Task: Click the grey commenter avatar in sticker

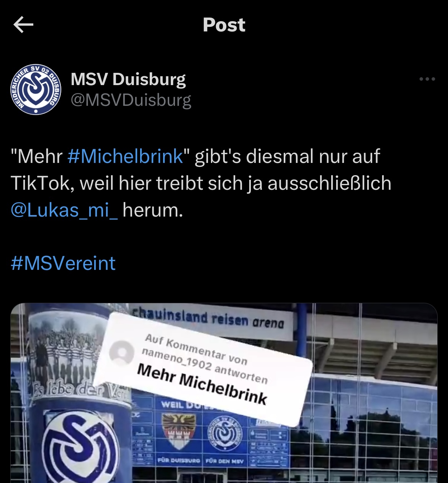Action: tap(121, 353)
